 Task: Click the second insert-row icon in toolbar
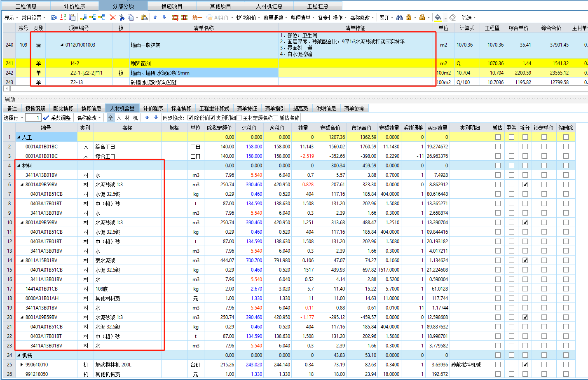92,17
